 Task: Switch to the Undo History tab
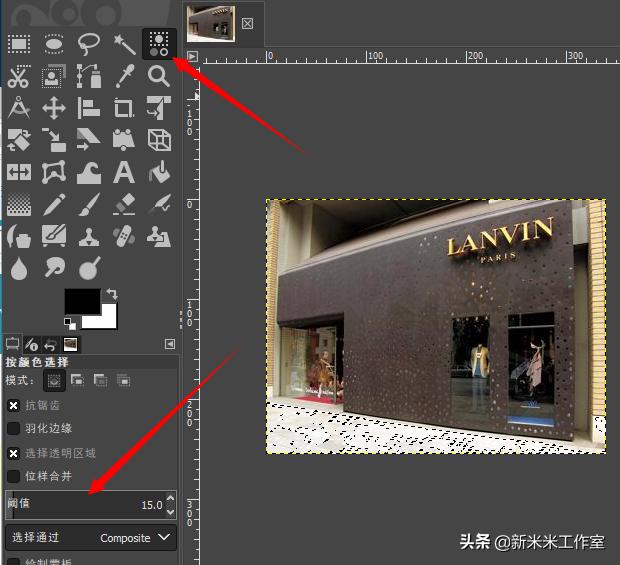point(51,344)
